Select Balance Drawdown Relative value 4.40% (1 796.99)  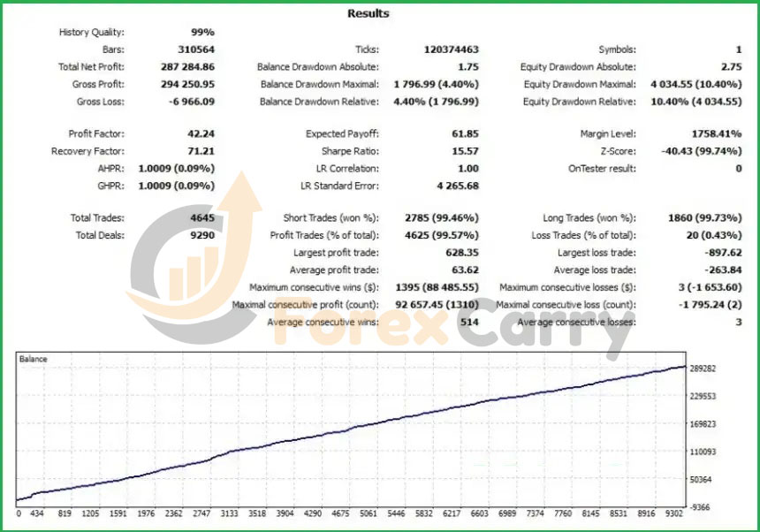pos(437,102)
